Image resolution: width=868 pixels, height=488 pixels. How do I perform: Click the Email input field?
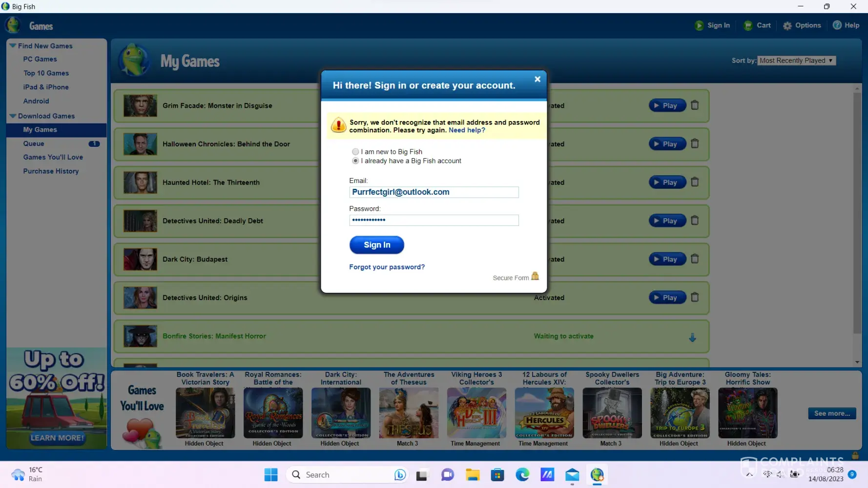click(x=434, y=192)
